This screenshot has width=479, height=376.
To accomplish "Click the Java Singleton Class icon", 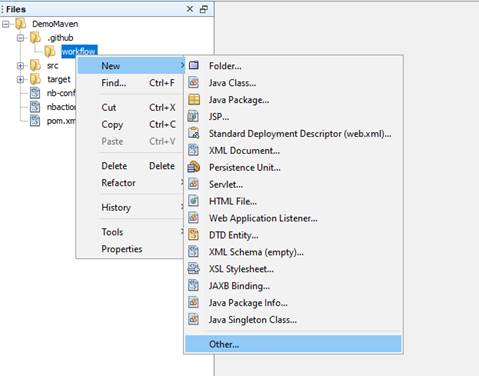I will coord(194,319).
